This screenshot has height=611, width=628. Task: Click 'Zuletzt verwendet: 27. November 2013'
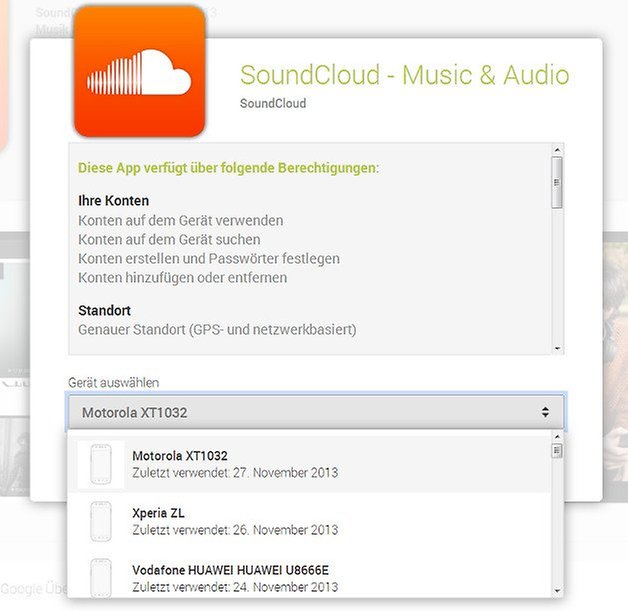pos(235,473)
